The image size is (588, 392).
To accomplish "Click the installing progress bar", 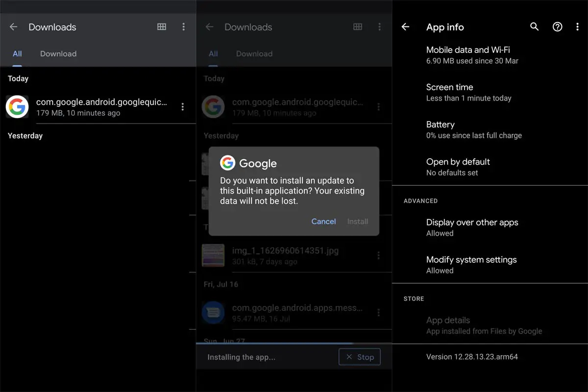I will tap(294, 343).
